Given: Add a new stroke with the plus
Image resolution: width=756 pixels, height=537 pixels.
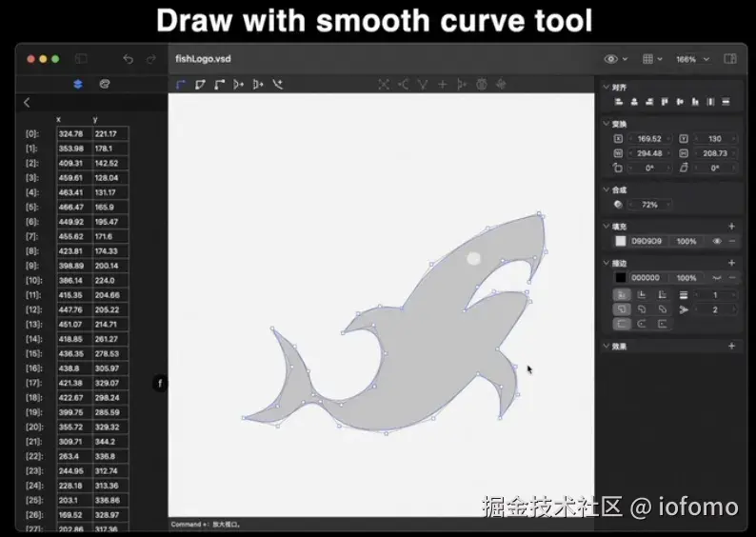Looking at the screenshot, I should [731, 263].
